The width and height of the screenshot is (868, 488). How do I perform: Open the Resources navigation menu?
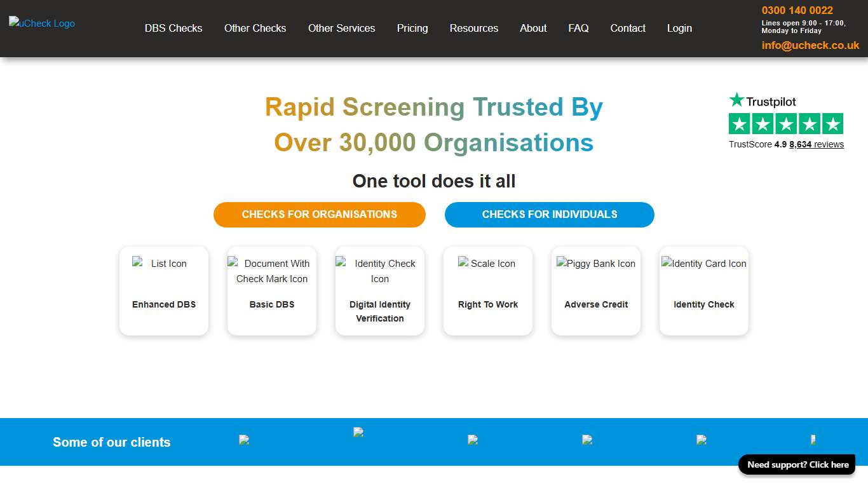click(473, 28)
